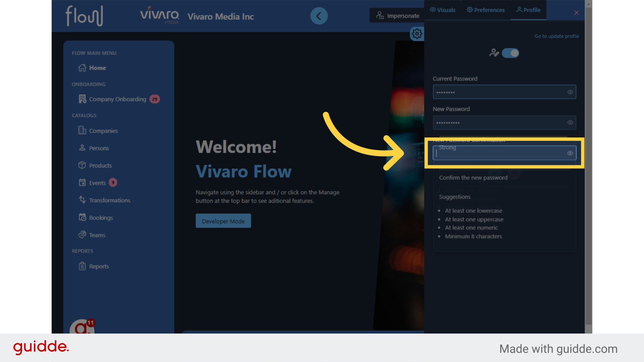Show Current Password with eye icon

tap(570, 92)
